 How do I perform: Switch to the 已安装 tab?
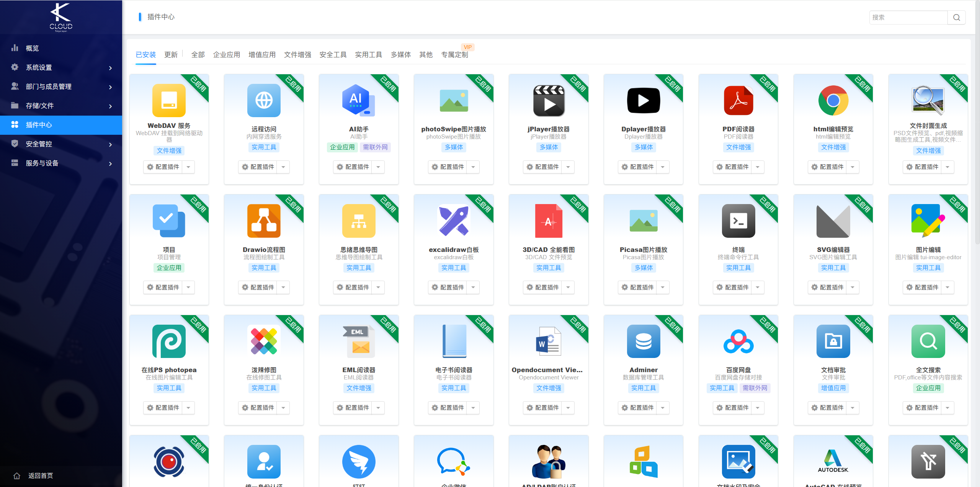(146, 55)
